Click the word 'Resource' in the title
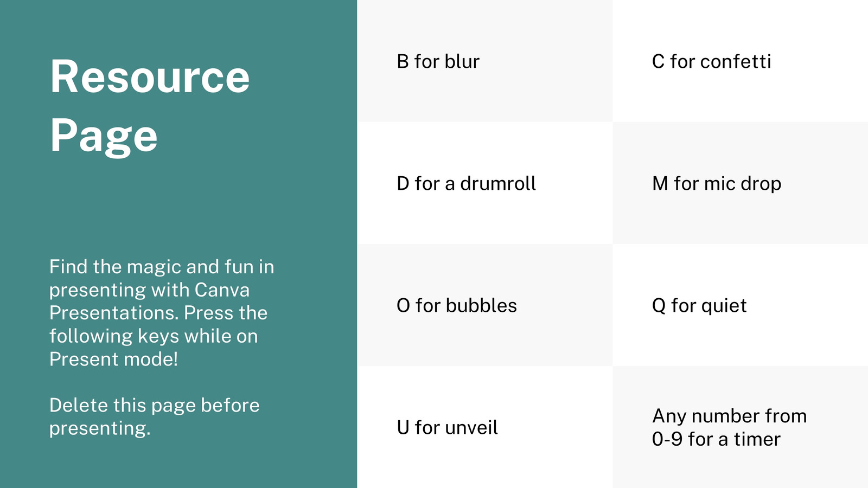This screenshot has height=488, width=868. 150,77
